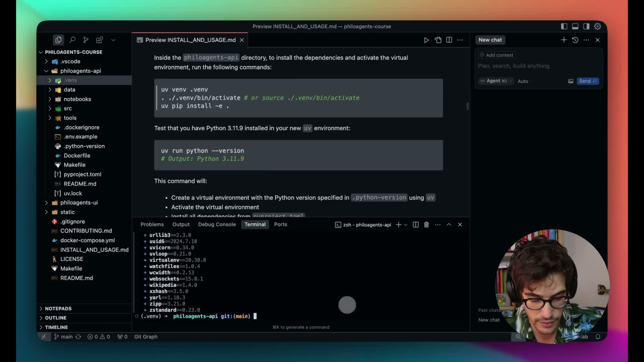Expand the OUTLINE section

coord(56,318)
